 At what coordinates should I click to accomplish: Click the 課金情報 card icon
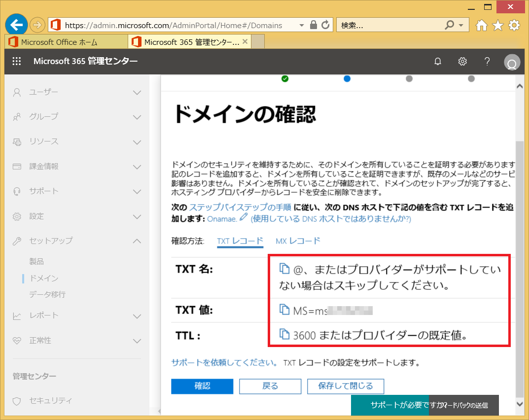tap(17, 167)
